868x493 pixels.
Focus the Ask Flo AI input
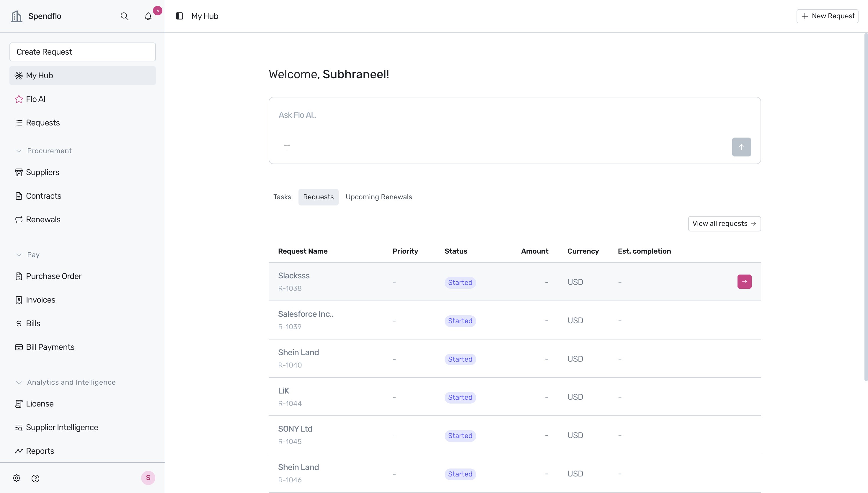pos(515,115)
